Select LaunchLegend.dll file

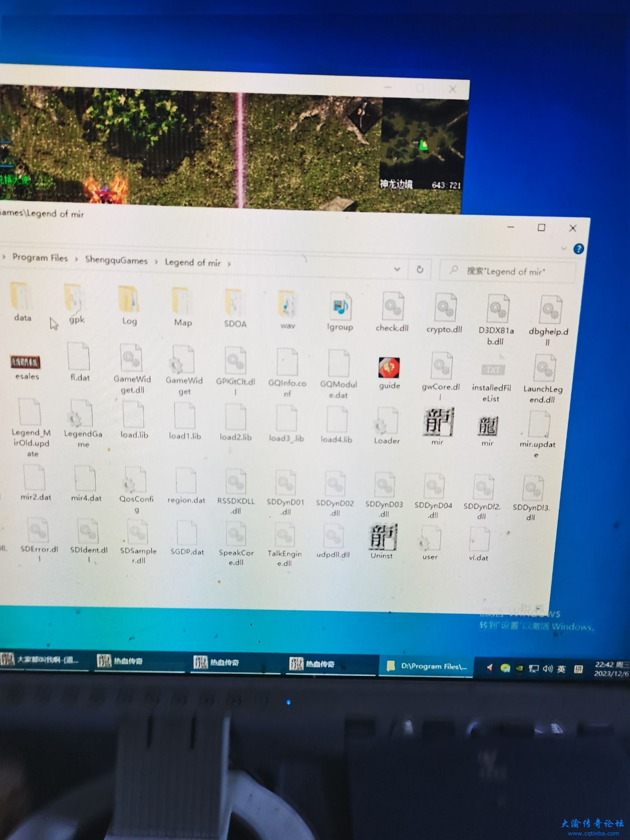point(543,379)
